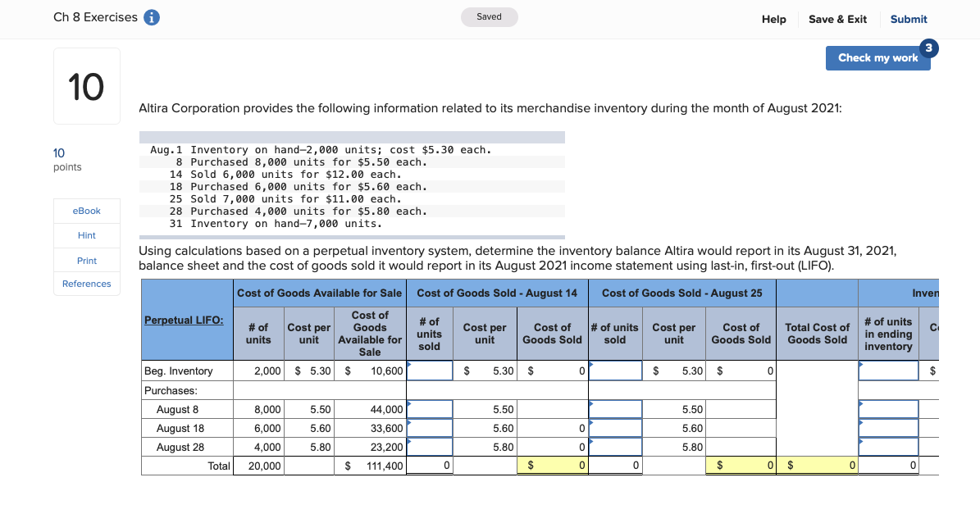This screenshot has width=980, height=532.
Task: Submit the assignment
Action: coord(908,20)
